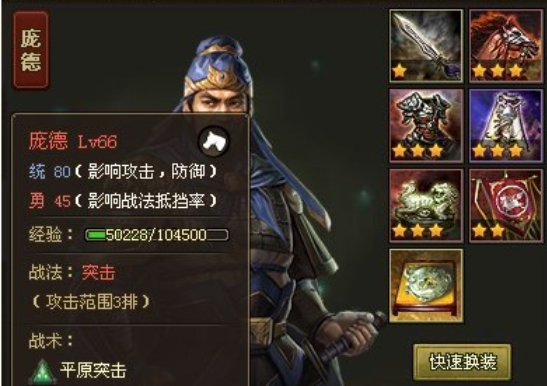Select the white cloak equipment slot
Screen dimensions: 547x386
506,126
